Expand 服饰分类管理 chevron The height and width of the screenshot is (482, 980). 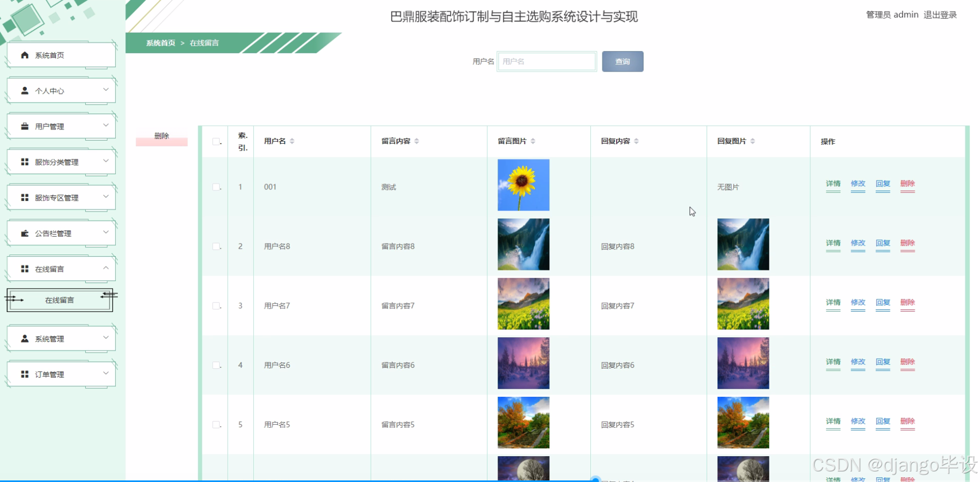[x=106, y=161]
